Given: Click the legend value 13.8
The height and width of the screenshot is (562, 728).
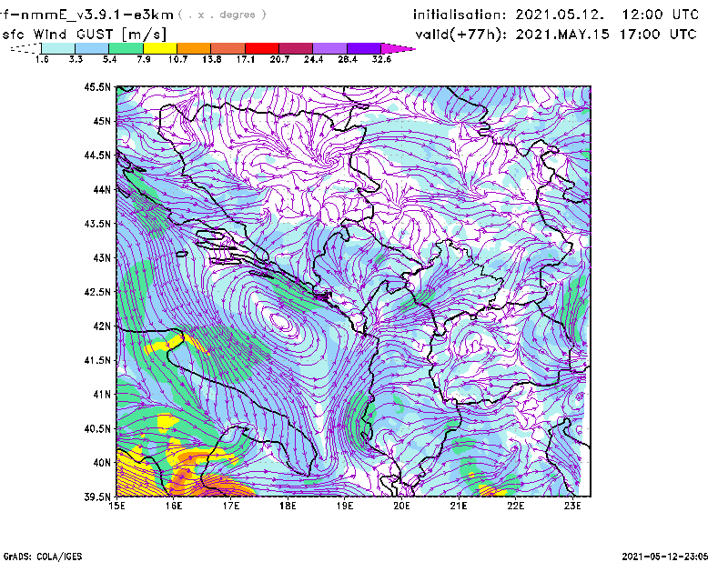Looking at the screenshot, I should (212, 59).
